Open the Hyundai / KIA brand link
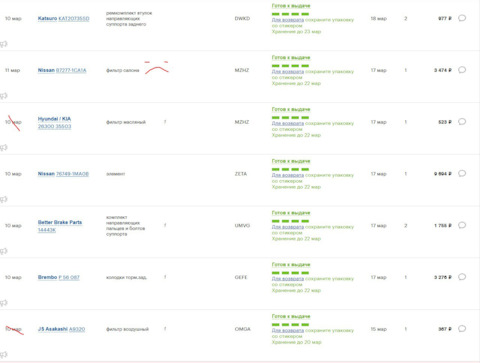480x363 pixels. 54,119
